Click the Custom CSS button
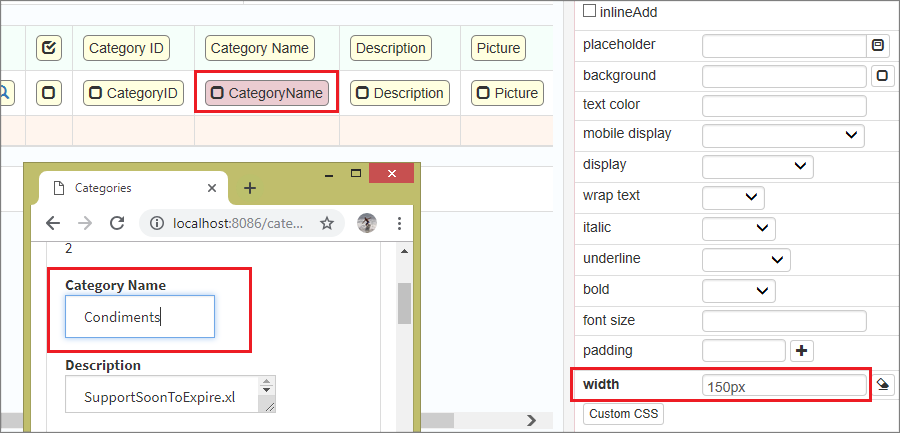Image resolution: width=900 pixels, height=433 pixels. [x=623, y=413]
